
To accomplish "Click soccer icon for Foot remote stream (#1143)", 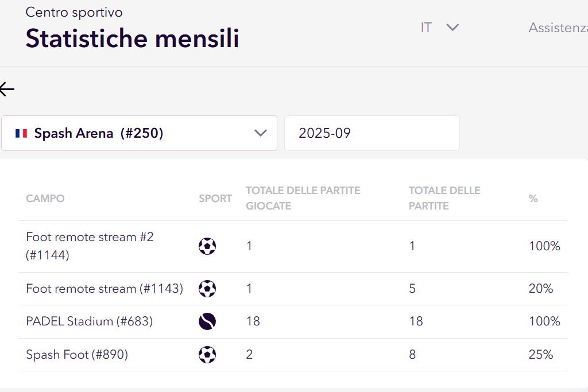I will point(207,288).
